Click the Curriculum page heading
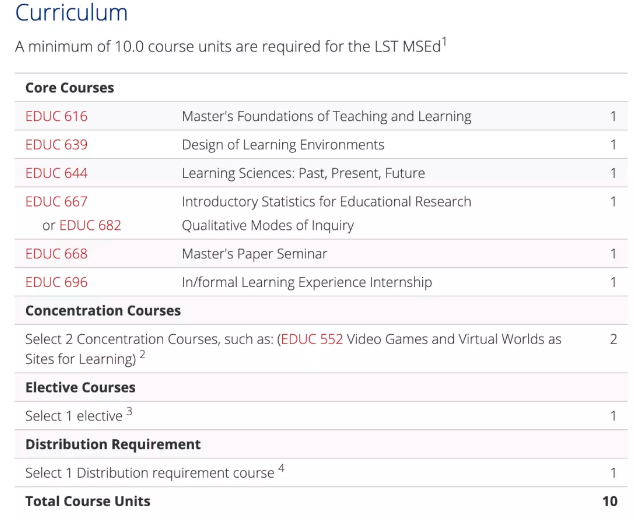The width and height of the screenshot is (634, 520). coord(72,14)
